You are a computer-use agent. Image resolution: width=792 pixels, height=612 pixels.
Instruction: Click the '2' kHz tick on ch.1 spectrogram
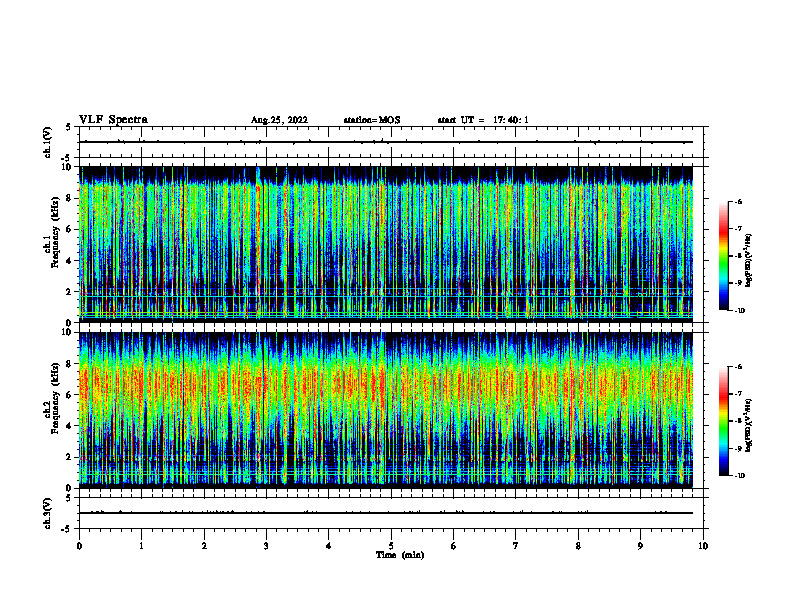[x=69, y=292]
